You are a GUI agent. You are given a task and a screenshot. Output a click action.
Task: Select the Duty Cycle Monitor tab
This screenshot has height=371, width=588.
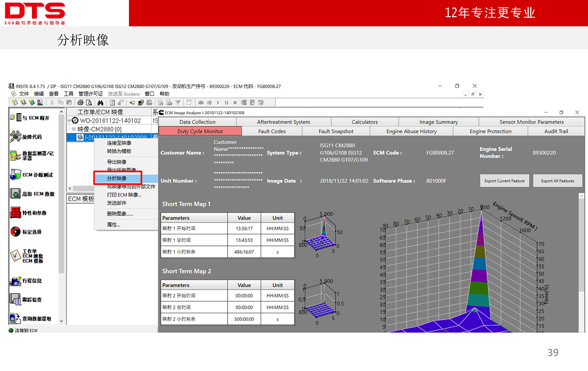200,131
